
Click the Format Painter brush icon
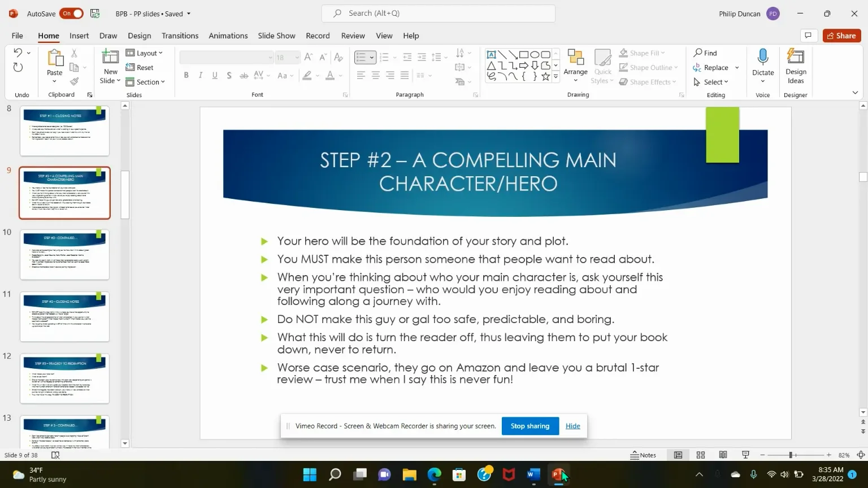click(74, 81)
